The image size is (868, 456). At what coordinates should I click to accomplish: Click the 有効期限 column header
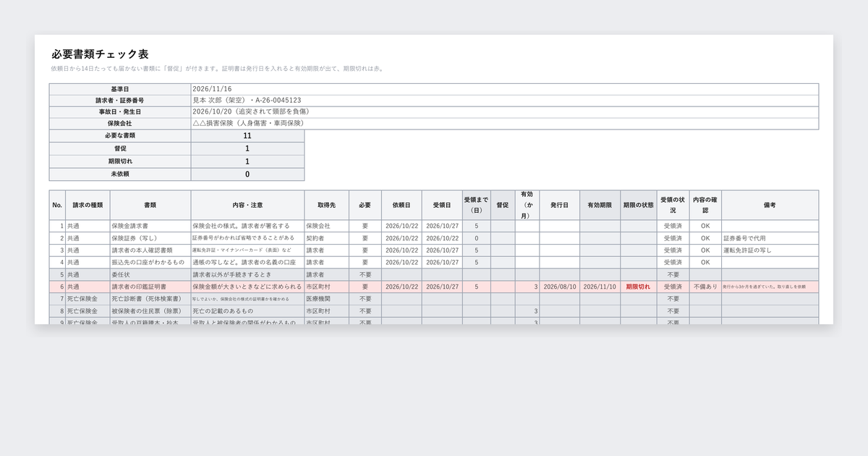pos(600,206)
